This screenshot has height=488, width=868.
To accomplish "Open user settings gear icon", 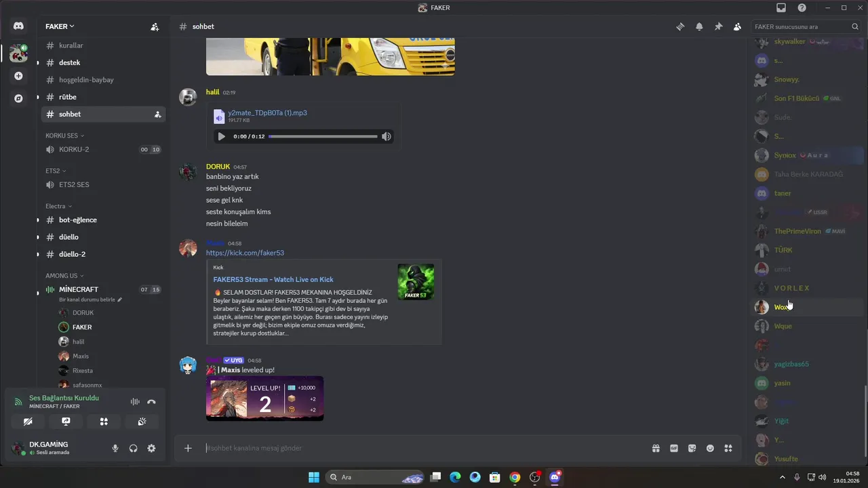I will [151, 448].
